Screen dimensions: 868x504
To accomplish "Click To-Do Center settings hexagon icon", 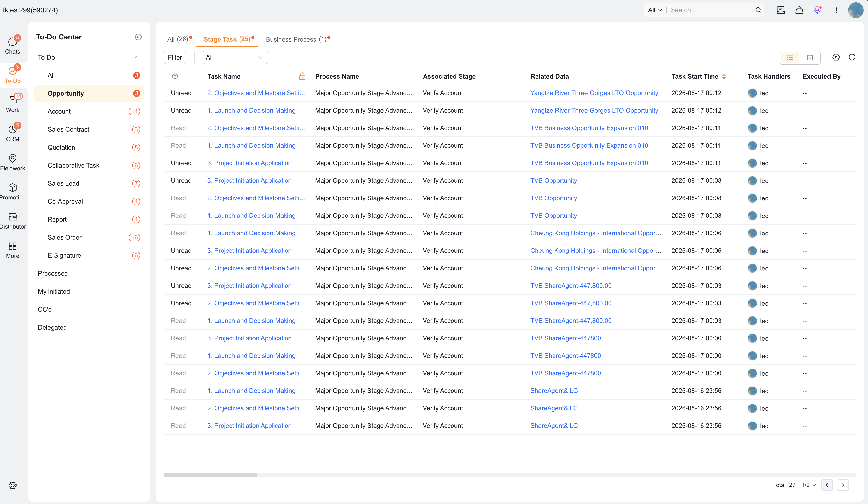I will point(138,37).
